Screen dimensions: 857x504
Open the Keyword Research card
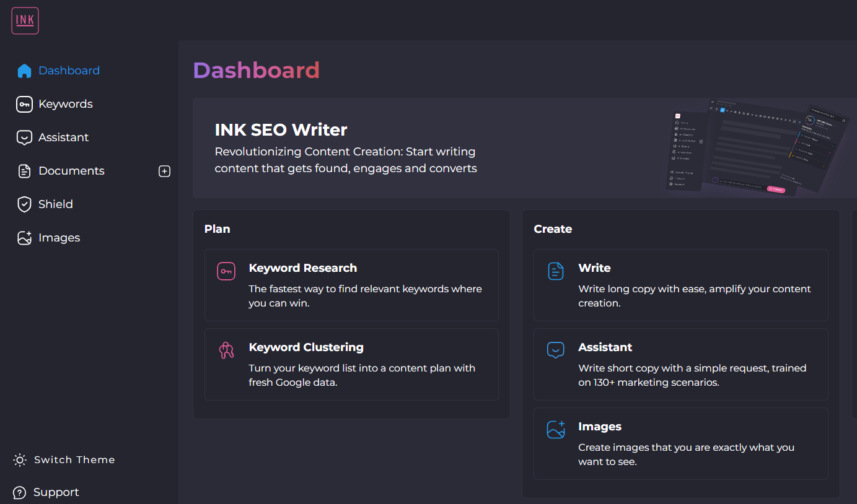(x=351, y=285)
